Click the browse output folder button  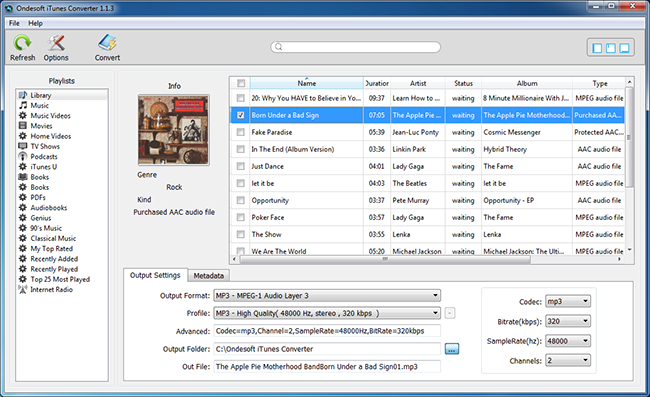click(451, 349)
